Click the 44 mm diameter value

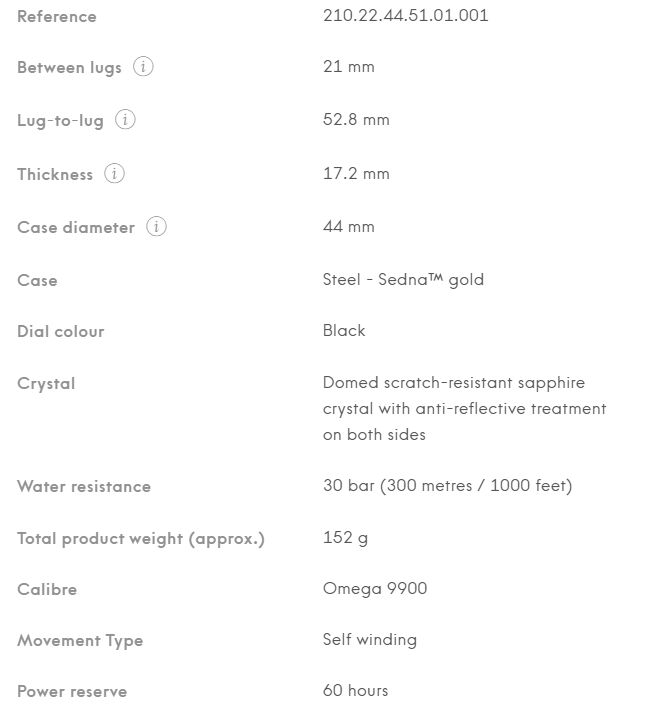(x=348, y=226)
